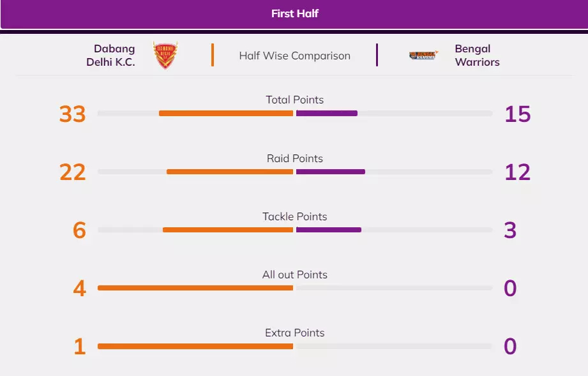Click the orange Tackle Points bar
The width and height of the screenshot is (588, 376).
tap(228, 230)
